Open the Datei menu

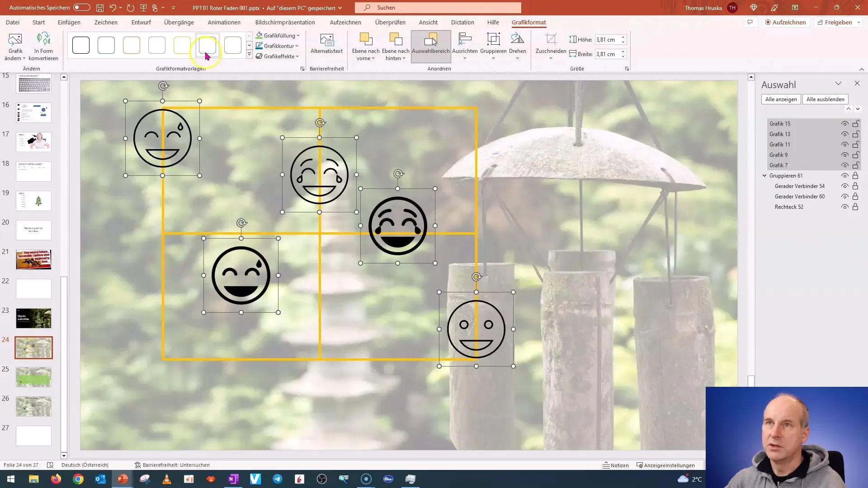(x=13, y=22)
